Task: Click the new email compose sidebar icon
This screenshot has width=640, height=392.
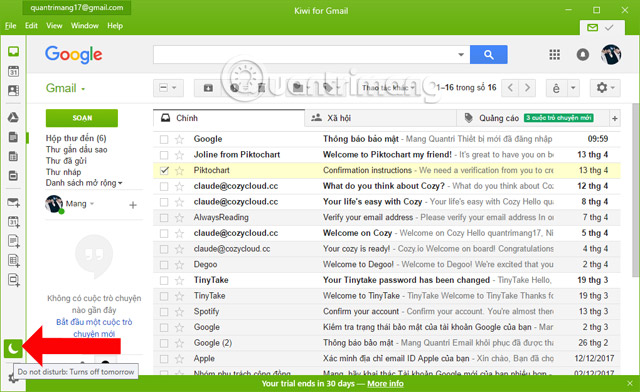Action: pos(13,203)
